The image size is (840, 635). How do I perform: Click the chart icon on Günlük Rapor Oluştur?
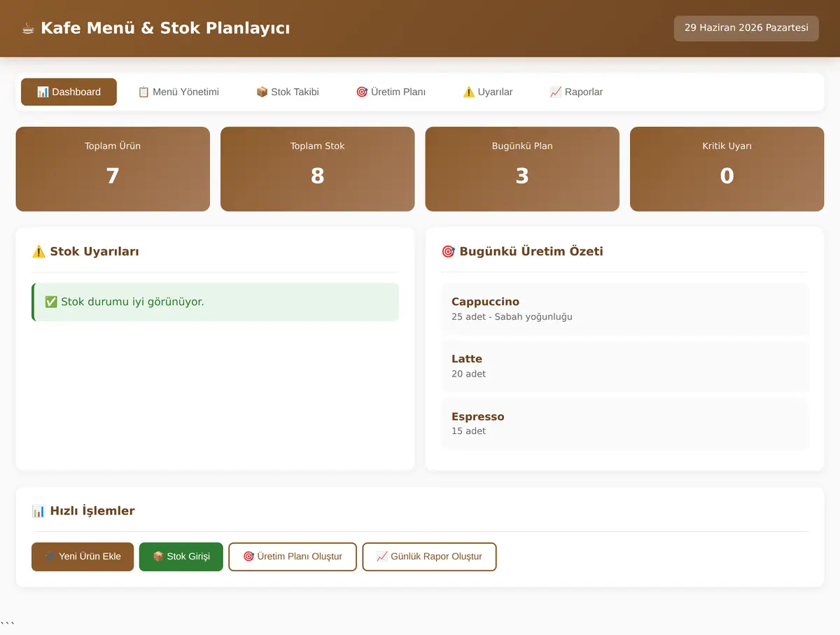point(382,557)
